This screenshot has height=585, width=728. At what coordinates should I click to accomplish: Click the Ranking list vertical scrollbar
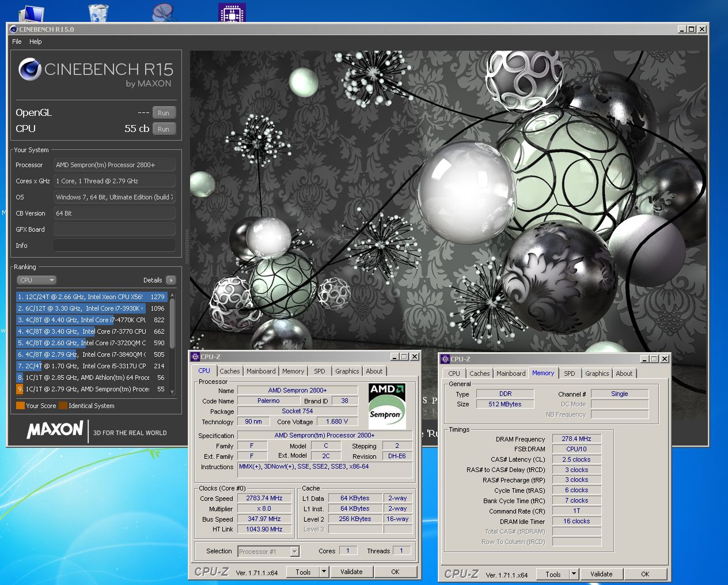[172, 343]
